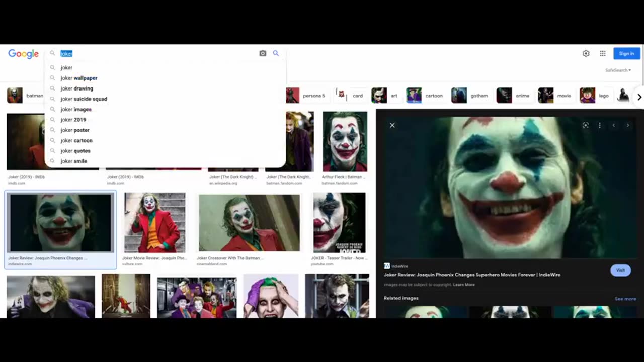Select the 'joker smile' suggestion
The height and width of the screenshot is (362, 644).
[x=165, y=161]
